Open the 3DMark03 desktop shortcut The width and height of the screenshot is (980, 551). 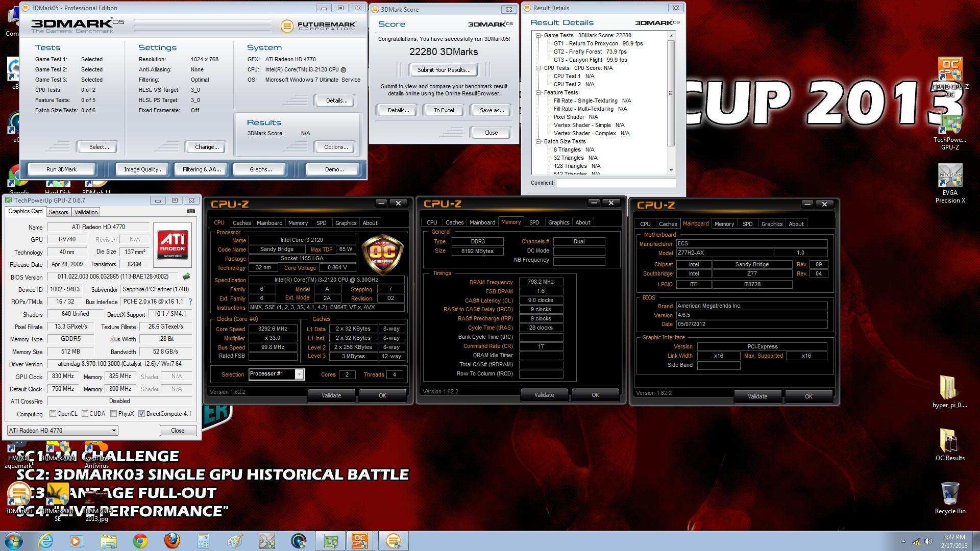[18, 498]
